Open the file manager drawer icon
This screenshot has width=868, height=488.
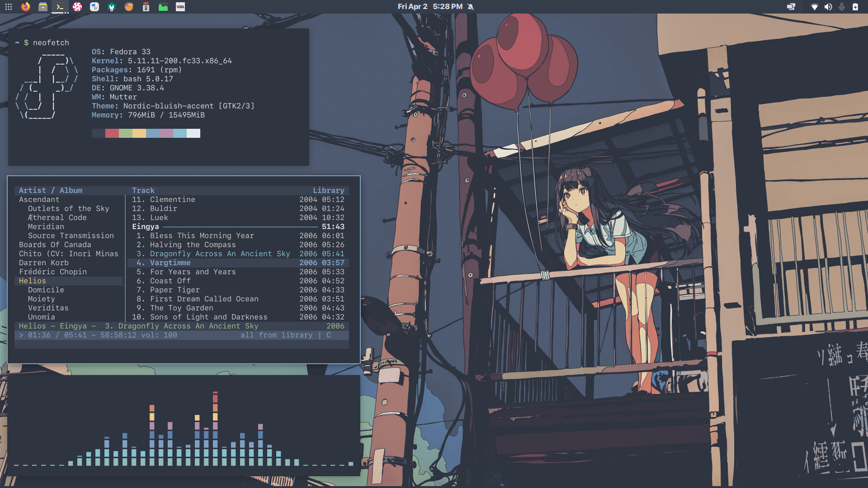tap(43, 7)
